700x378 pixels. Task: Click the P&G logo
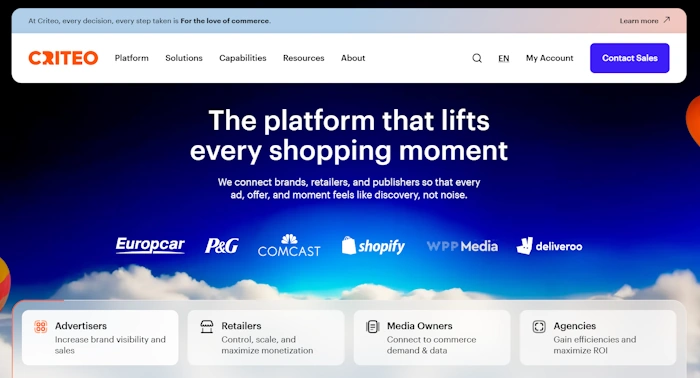221,245
